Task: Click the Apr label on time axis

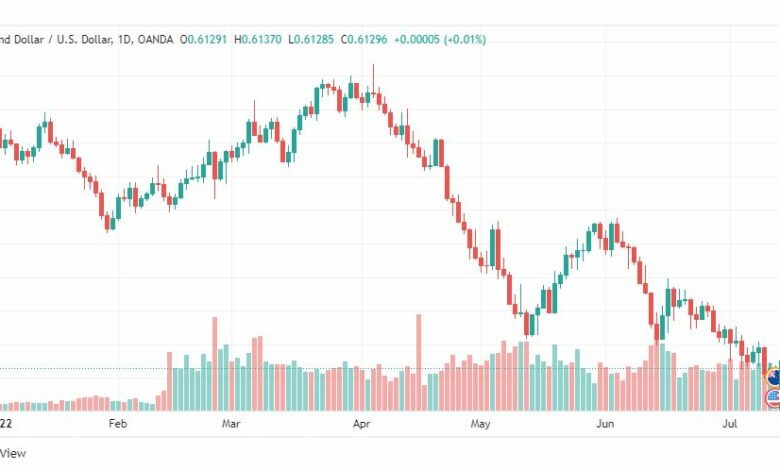Action: (x=362, y=424)
